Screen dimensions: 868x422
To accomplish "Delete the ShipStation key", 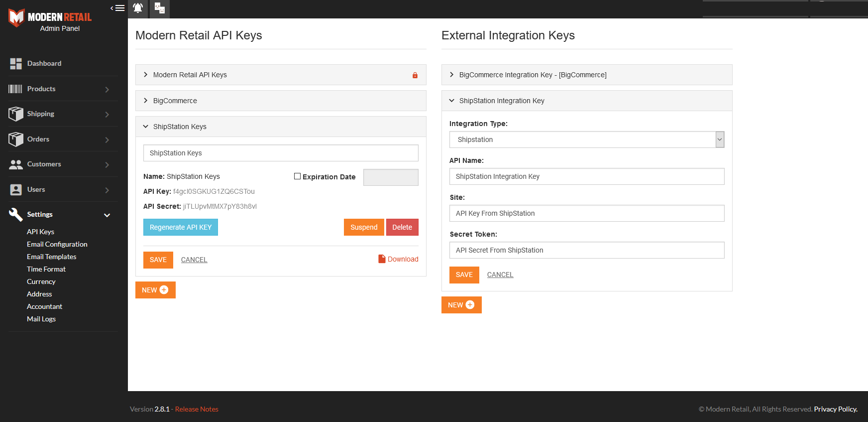I will [402, 227].
